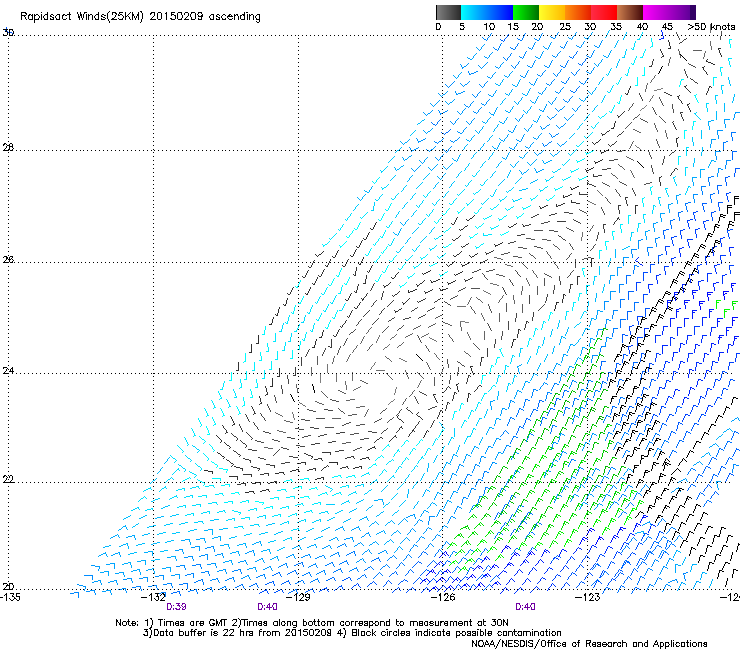Click the legend scale value '10'

coord(489,27)
